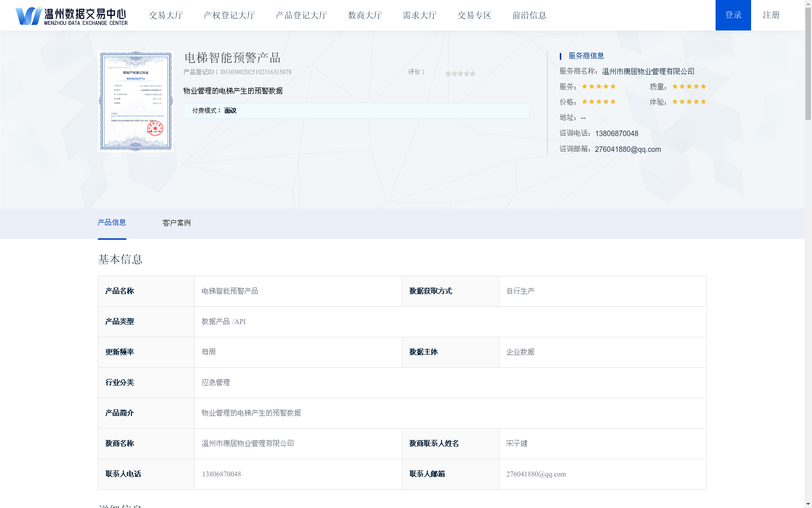Open the 交易专区 menu item
Screen dimensions: 812x508
[475, 15]
